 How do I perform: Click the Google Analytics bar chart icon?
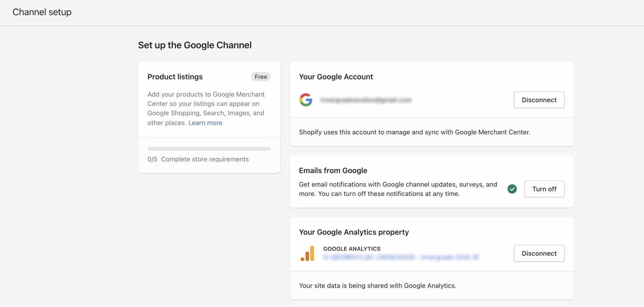pyautogui.click(x=308, y=253)
